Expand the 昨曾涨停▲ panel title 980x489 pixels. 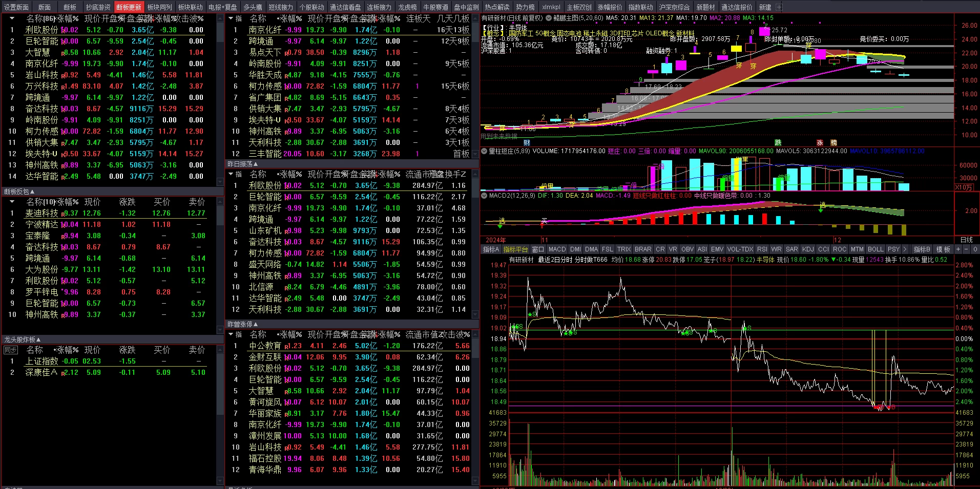[x=243, y=324]
